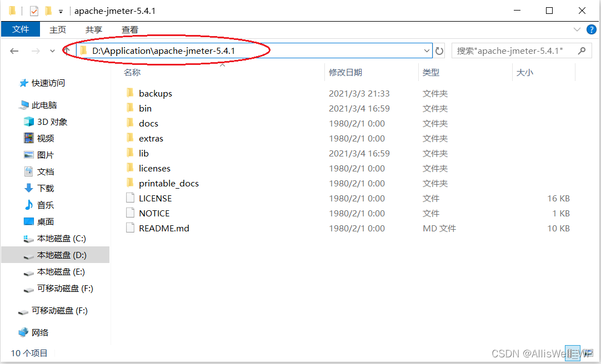Switch to the 查看 ribbon tab
Screen dimensions: 601x364
coord(130,29)
